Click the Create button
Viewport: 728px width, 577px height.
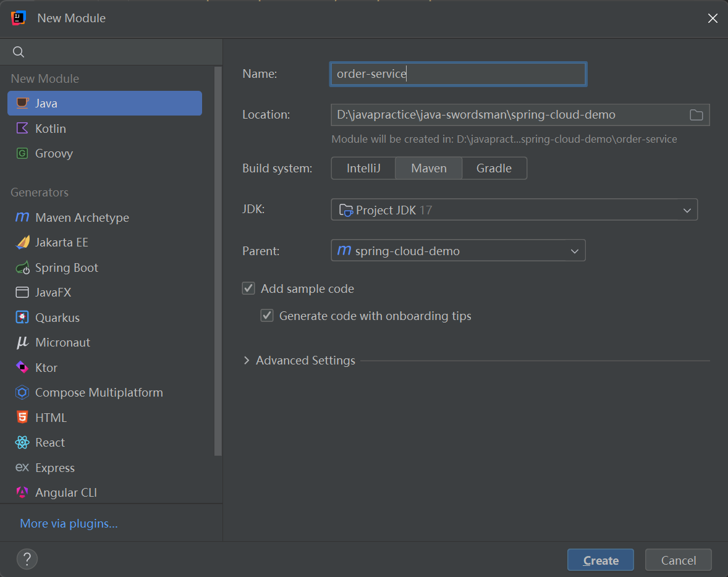click(600, 560)
